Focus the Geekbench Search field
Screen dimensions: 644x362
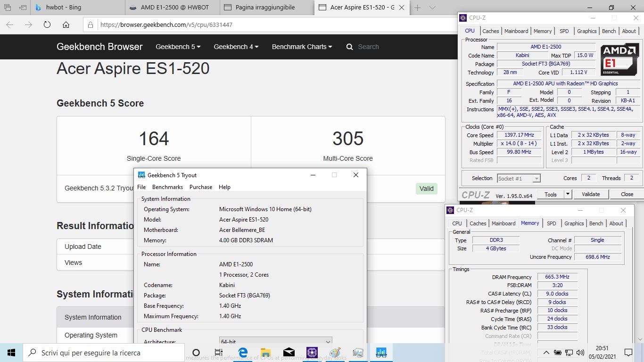pos(368,47)
